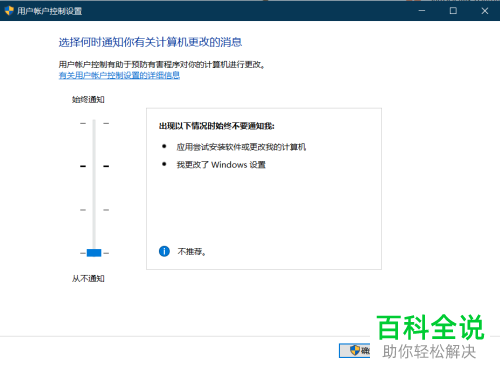Minimize the 用户帐户控制设置 window

(422, 11)
